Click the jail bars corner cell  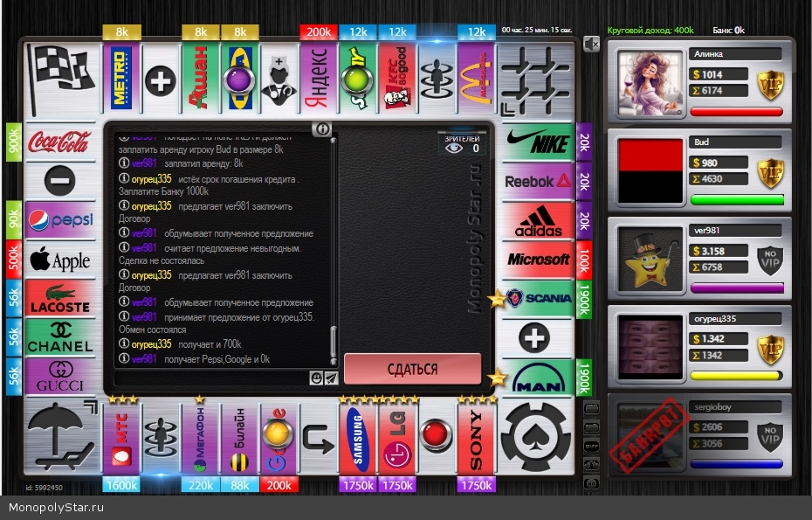point(535,80)
